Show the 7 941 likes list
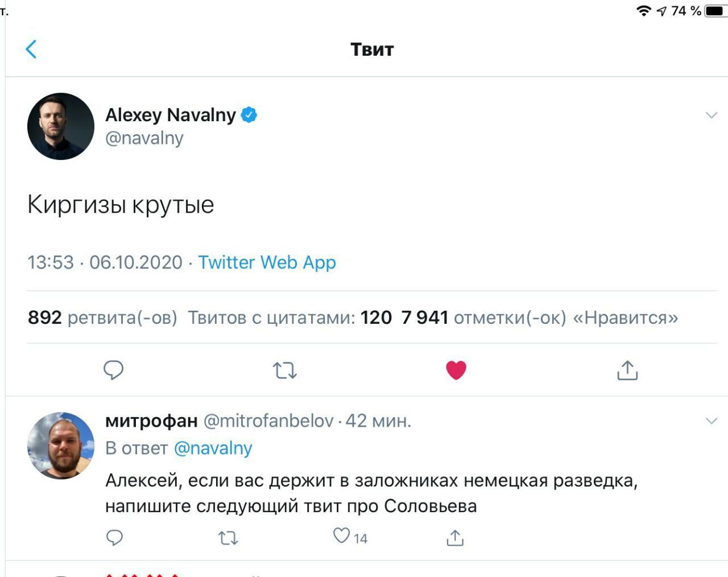Screen dimensions: 728x577 pos(539,318)
